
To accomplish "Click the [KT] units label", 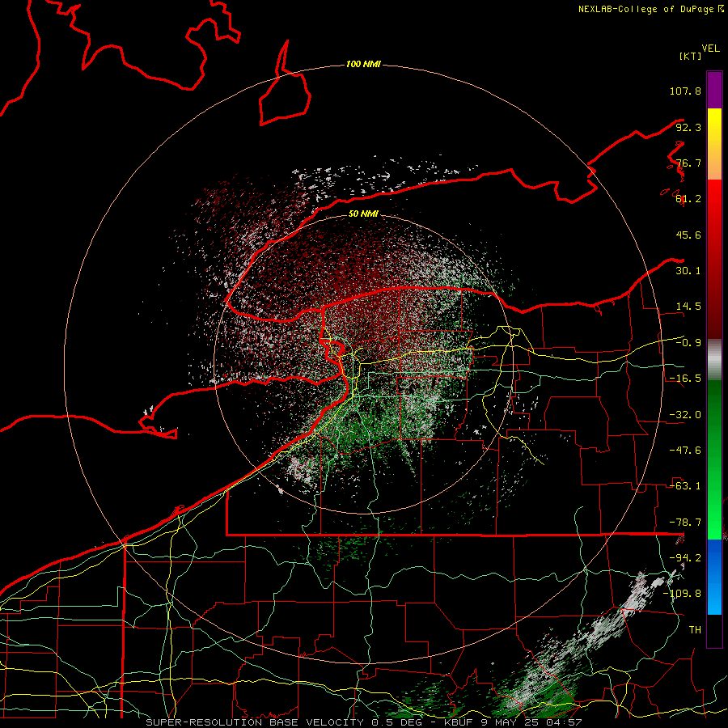I will [690, 56].
